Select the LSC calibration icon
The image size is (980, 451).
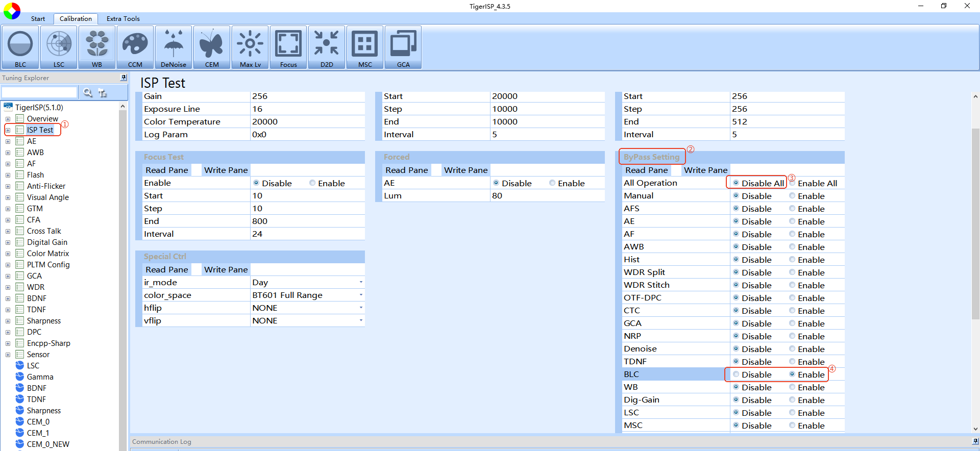[x=59, y=47]
